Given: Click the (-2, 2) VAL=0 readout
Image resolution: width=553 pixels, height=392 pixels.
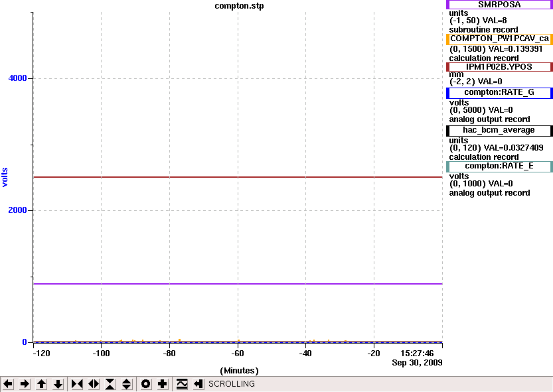Looking at the screenshot, I should [475, 82].
